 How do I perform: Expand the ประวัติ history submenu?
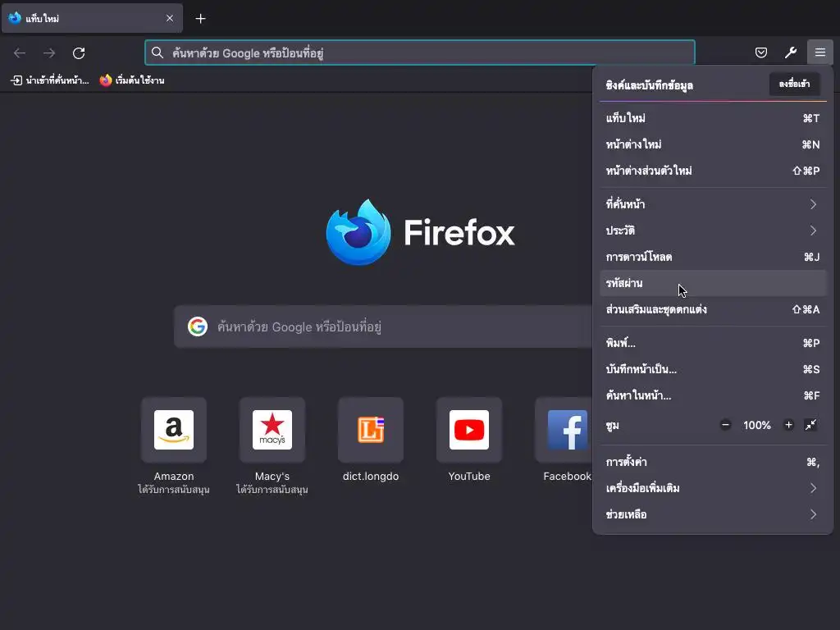tap(713, 231)
